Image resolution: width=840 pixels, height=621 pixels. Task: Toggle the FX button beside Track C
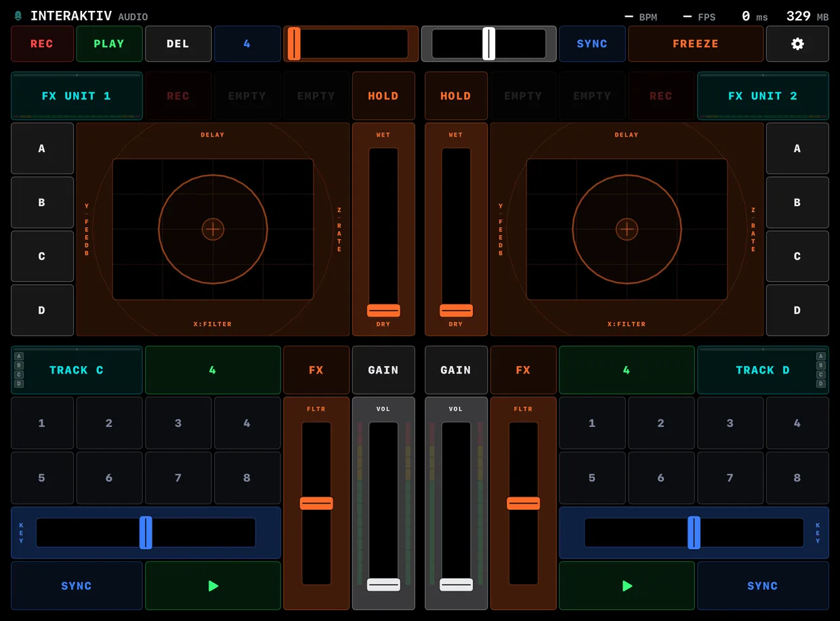point(316,370)
